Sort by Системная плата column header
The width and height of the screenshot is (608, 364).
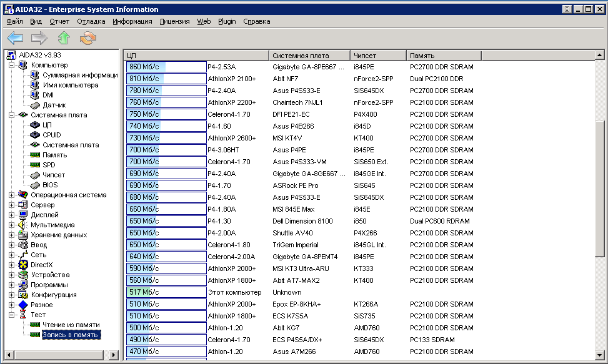click(x=309, y=56)
